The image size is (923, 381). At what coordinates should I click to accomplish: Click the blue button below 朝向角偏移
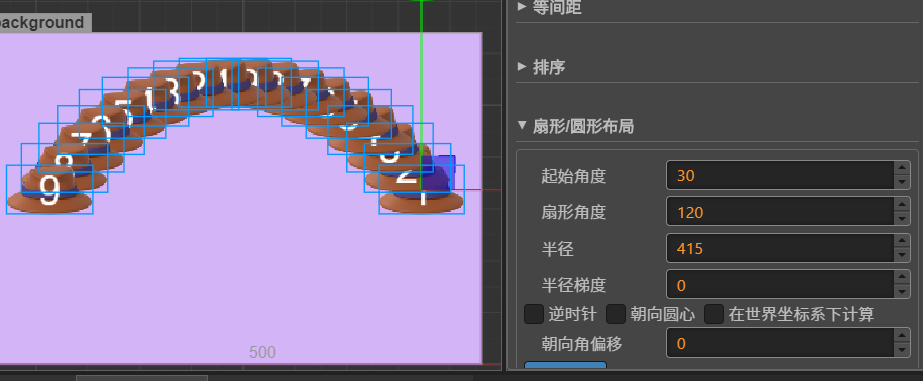coord(565,366)
